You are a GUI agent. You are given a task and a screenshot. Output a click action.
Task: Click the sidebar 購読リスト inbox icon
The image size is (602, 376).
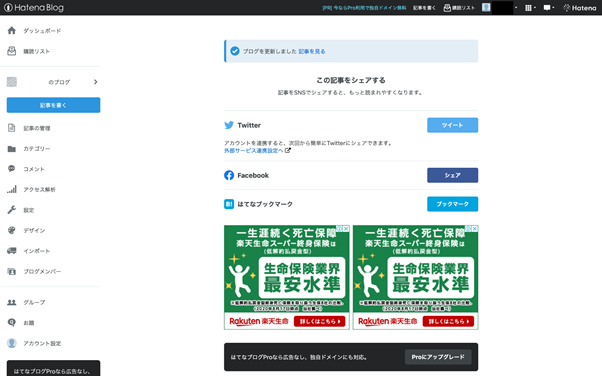point(12,51)
